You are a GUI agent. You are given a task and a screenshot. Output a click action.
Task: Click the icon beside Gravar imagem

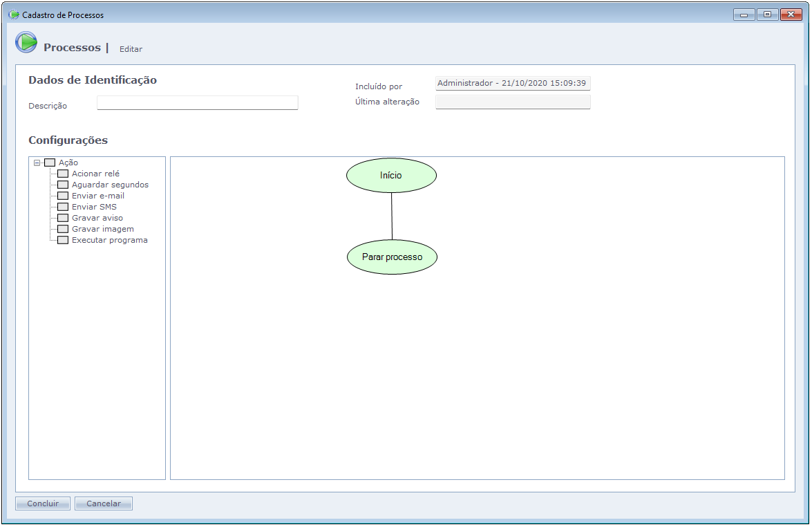pyautogui.click(x=63, y=229)
